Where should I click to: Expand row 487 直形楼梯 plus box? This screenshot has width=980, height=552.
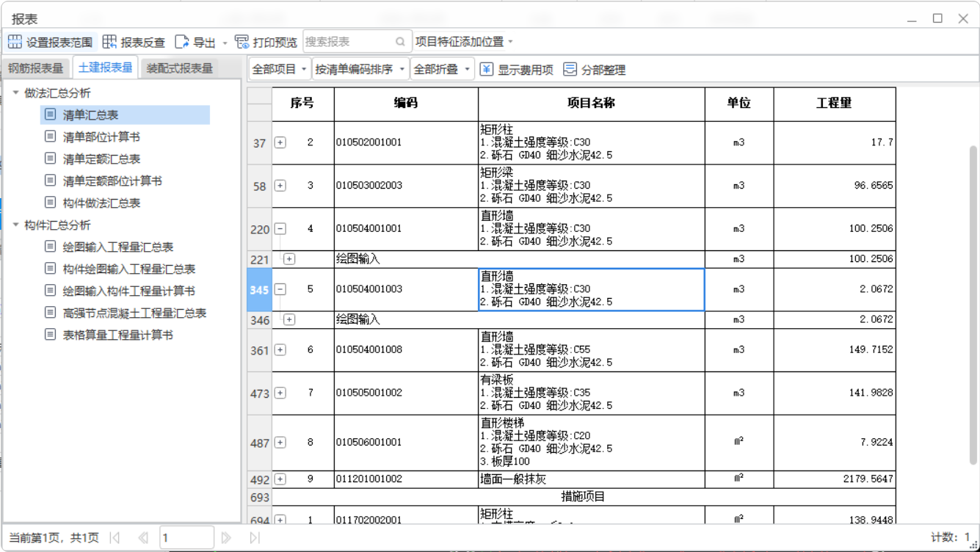(x=280, y=443)
